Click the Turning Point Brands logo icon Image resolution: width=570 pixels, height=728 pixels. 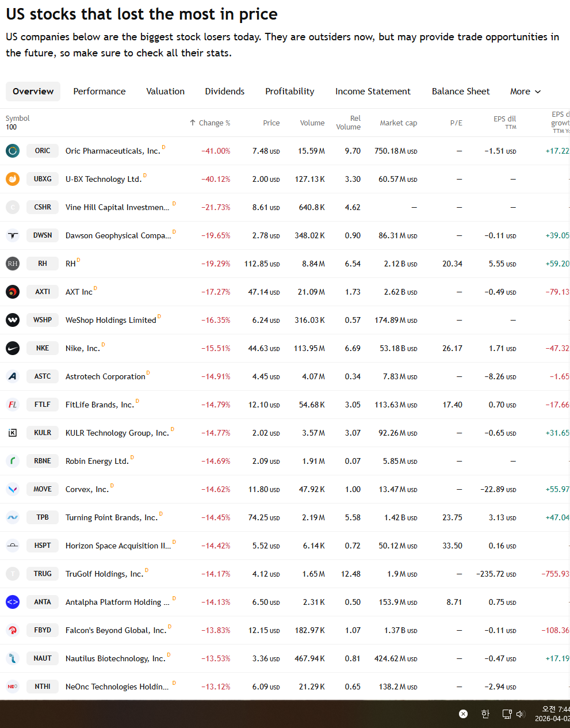(x=13, y=517)
